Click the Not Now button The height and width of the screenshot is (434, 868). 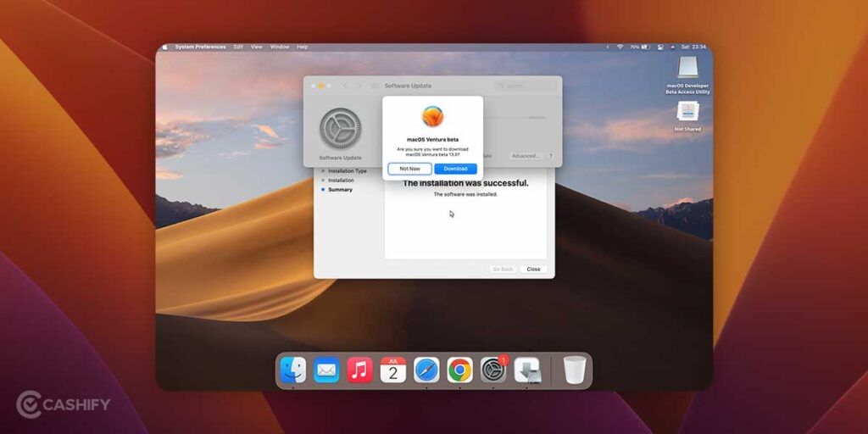pyautogui.click(x=409, y=169)
